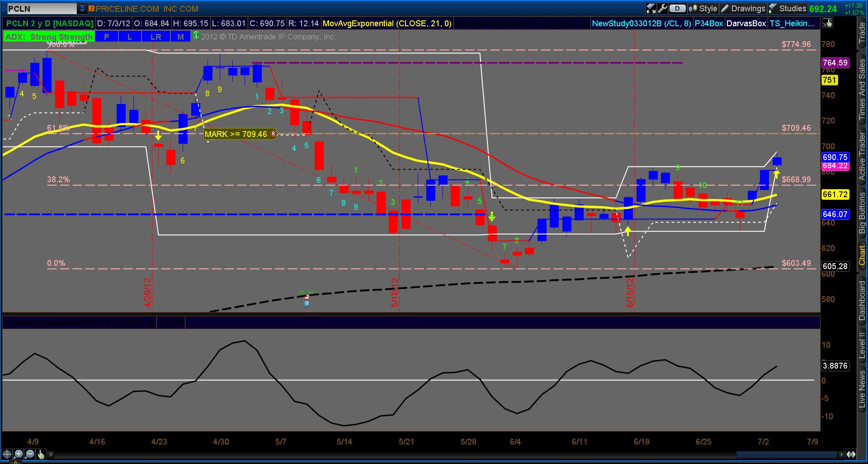Click the ADX: Strong Strength label
The width and height of the screenshot is (868, 464).
pos(49,37)
